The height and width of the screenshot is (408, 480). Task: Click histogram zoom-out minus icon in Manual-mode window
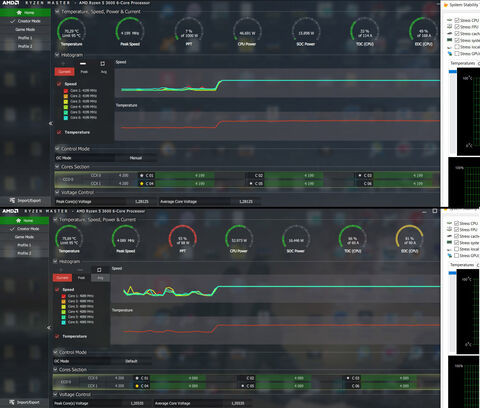[83, 63]
